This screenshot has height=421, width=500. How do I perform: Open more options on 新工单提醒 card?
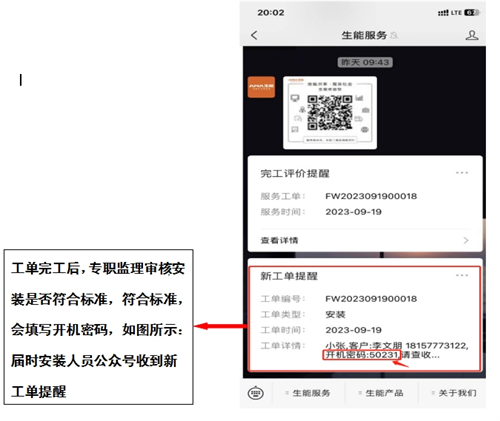(462, 275)
